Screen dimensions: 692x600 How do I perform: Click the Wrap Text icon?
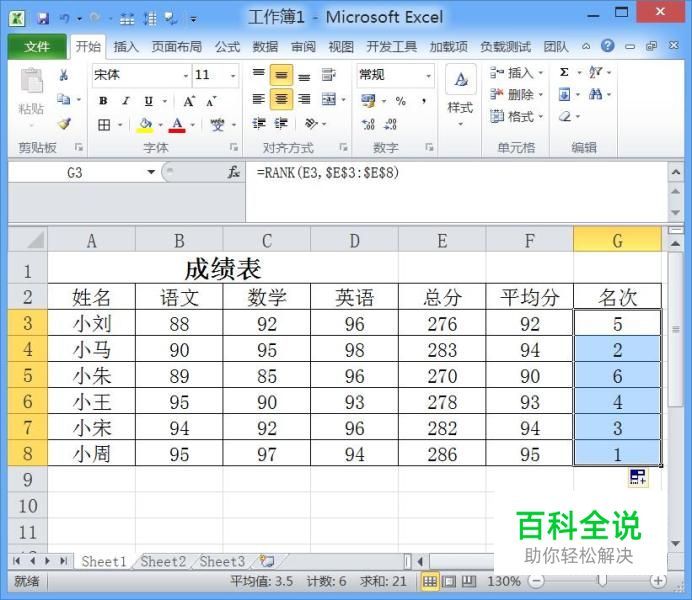click(x=328, y=75)
